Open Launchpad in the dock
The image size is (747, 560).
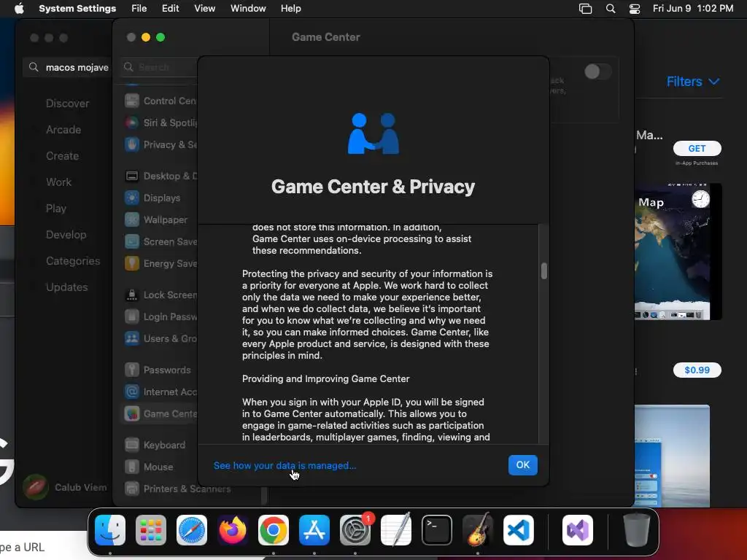(151, 530)
